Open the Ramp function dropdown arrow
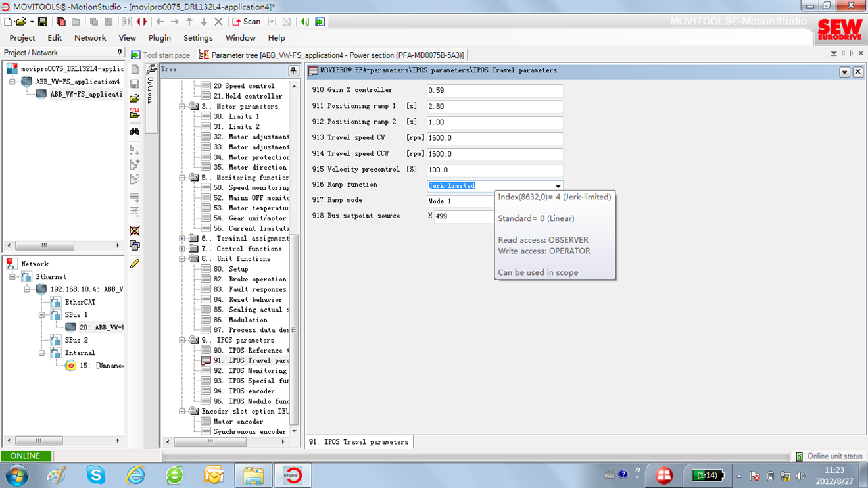 coord(558,186)
